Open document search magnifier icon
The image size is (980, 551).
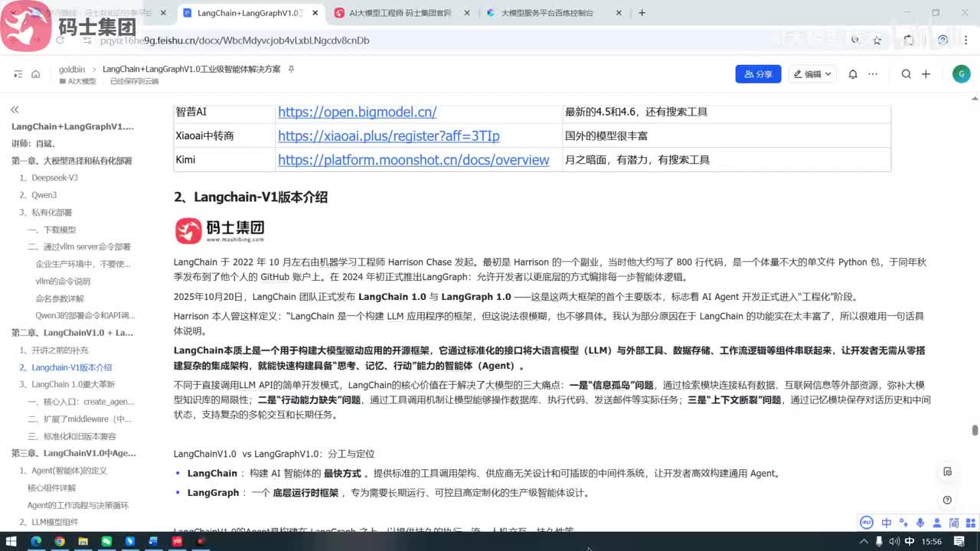[906, 74]
